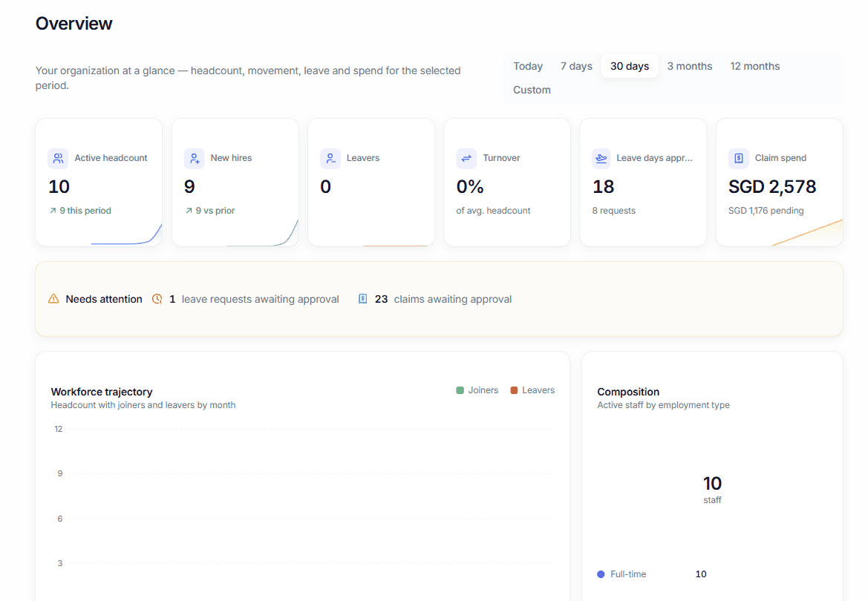The image size is (868, 601).
Task: Click the Workforce trajectory title
Action: pos(102,392)
